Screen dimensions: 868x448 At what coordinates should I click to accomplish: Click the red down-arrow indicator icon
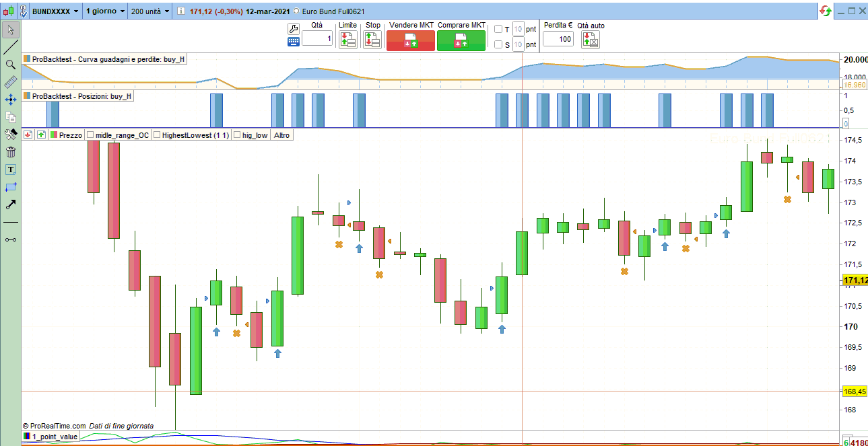click(x=28, y=135)
